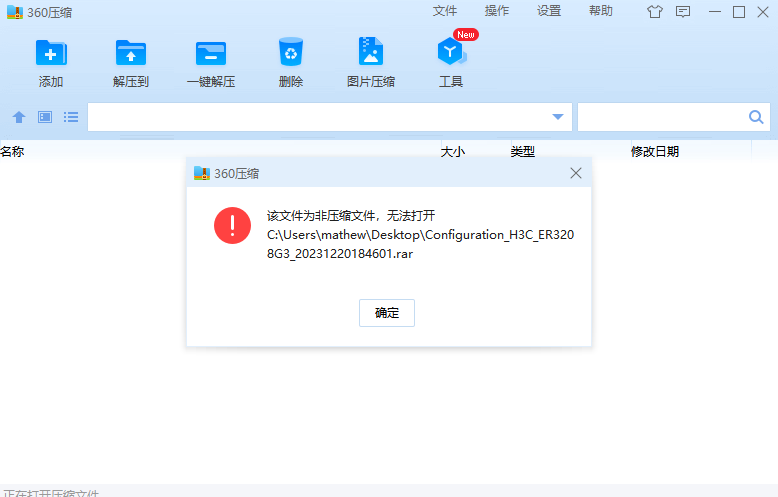The width and height of the screenshot is (778, 497).
Task: Open the 设置 (Settings) menu
Action: pos(549,11)
